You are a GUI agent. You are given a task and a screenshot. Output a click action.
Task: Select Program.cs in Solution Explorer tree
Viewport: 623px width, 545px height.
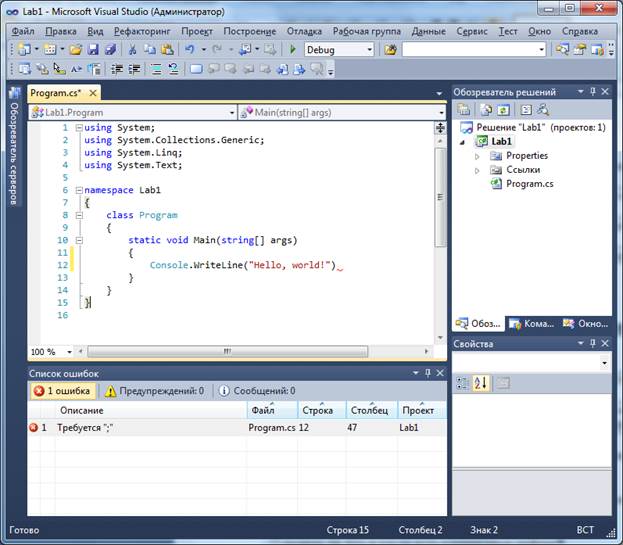pos(530,184)
